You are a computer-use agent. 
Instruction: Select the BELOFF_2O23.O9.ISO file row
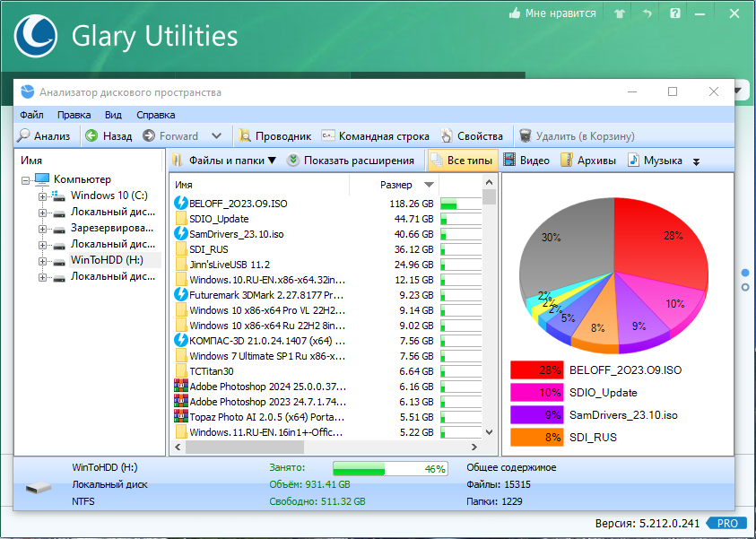(327, 204)
